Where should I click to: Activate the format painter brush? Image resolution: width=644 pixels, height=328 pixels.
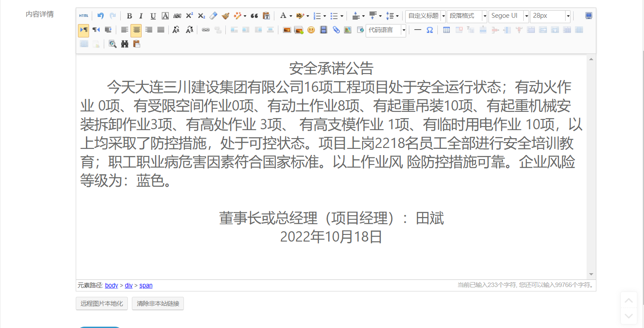[225, 16]
